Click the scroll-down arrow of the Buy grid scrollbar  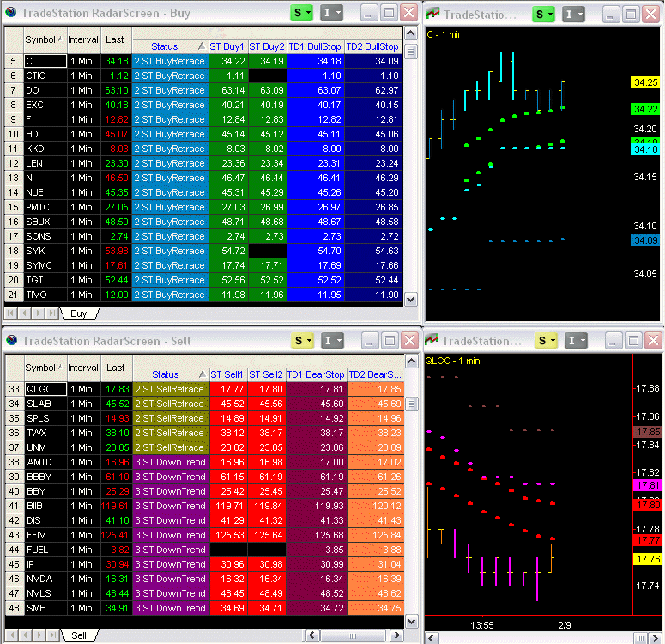point(410,300)
